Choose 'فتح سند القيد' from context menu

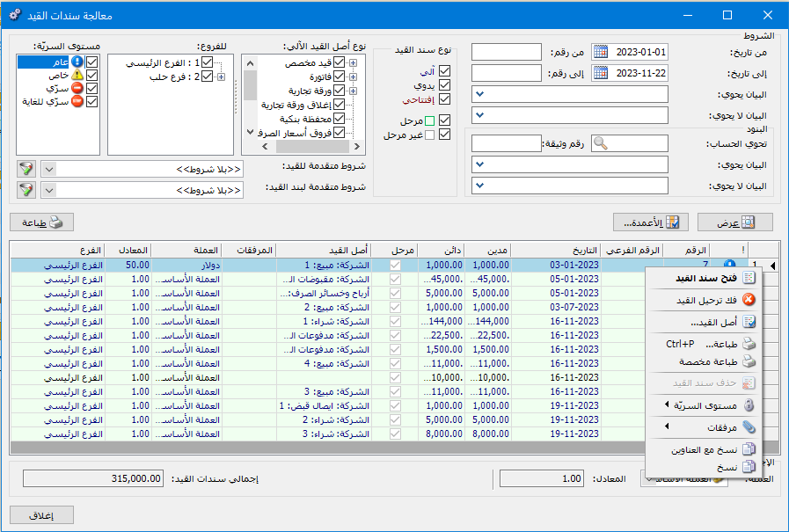pos(704,278)
